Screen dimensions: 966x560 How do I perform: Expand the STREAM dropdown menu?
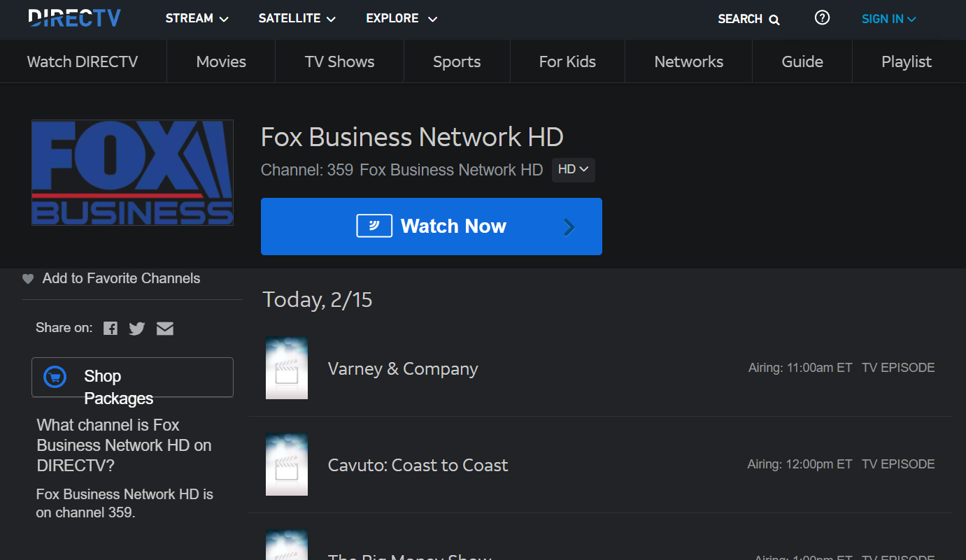point(197,19)
